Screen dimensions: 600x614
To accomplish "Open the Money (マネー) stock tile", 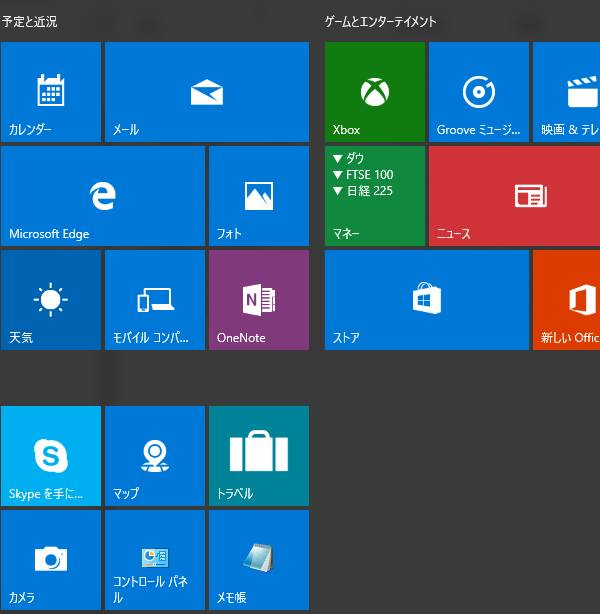I will 375,196.
